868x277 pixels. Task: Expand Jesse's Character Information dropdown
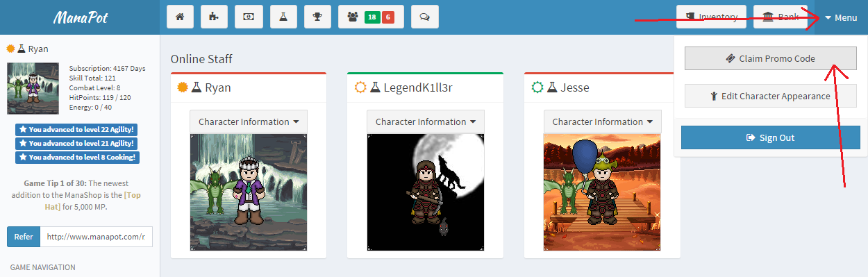[603, 121]
